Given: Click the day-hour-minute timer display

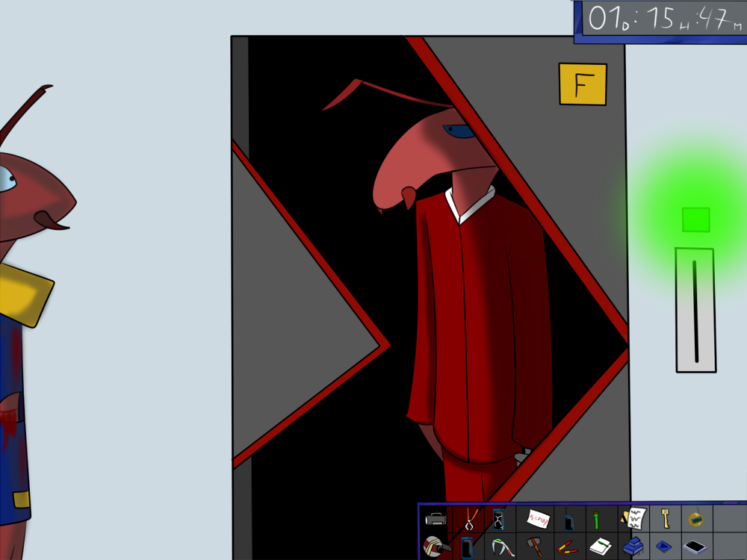Looking at the screenshot, I should [660, 19].
